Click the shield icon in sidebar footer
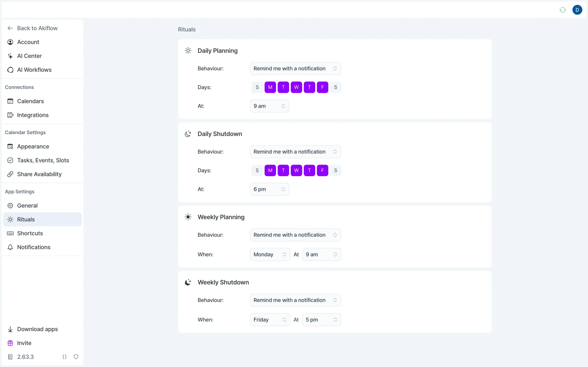The image size is (588, 367). coord(76,356)
